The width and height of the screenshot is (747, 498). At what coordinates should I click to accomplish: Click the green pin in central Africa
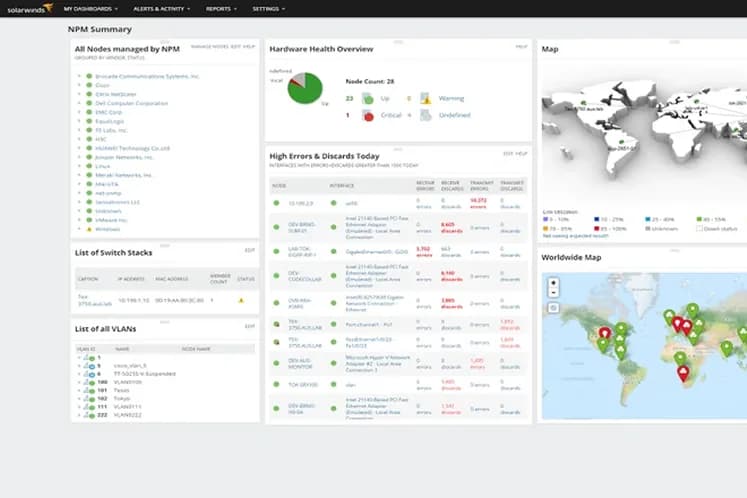coord(680,358)
